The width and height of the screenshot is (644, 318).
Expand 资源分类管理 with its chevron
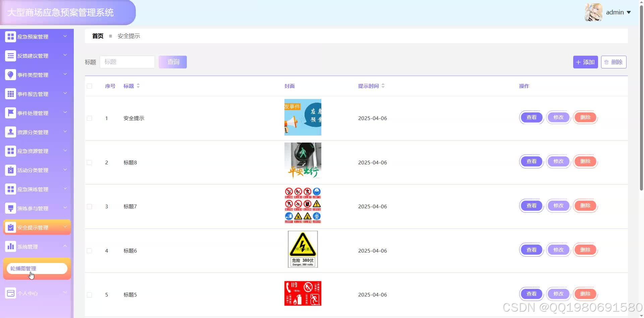(65, 131)
